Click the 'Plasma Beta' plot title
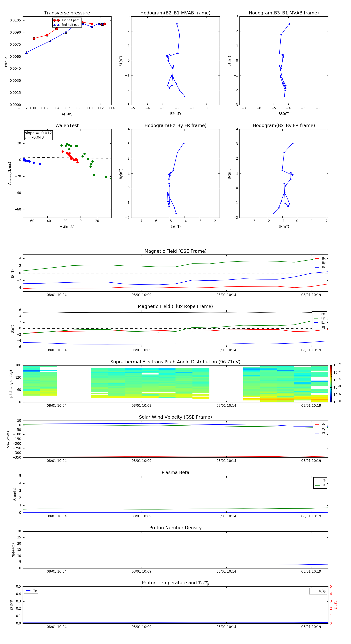Image resolution: width=351 pixels, height=644 pixels. [175, 472]
